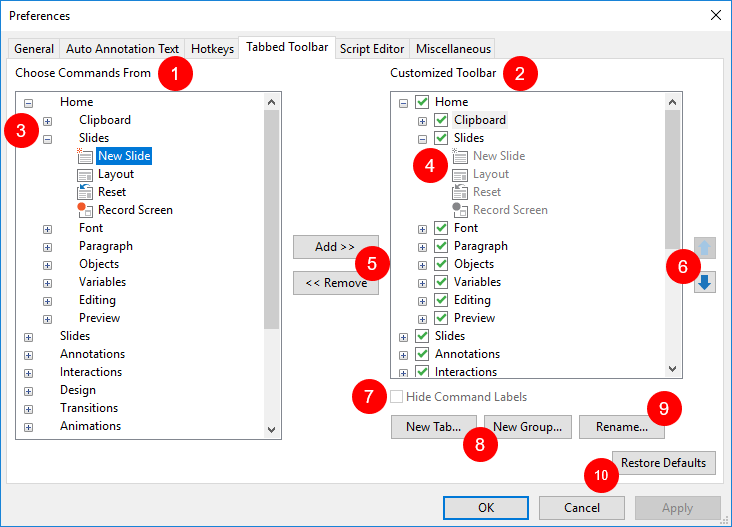This screenshot has width=732, height=527.
Task: Move the selected item up with the up arrow
Action: [x=704, y=248]
